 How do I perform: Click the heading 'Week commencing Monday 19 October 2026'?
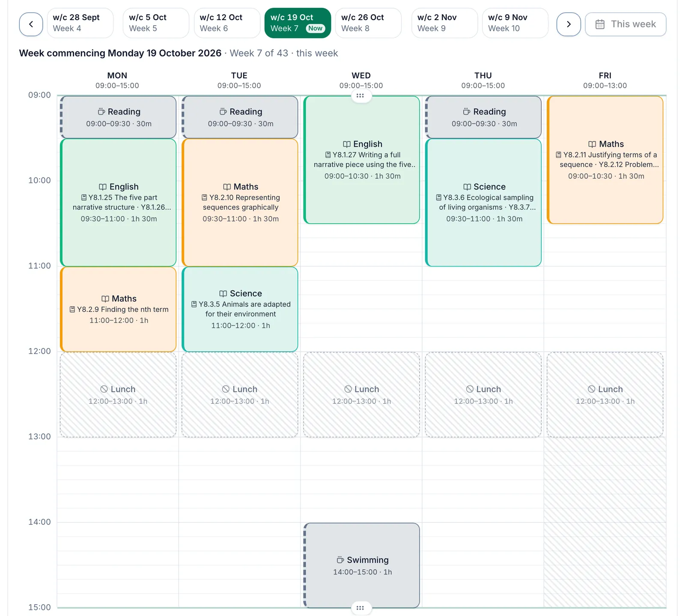(x=120, y=53)
